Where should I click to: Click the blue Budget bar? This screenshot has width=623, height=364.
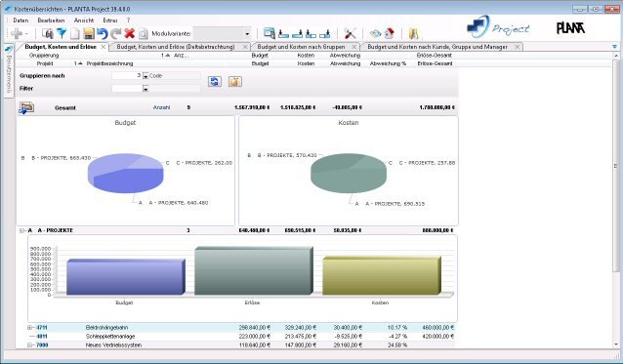pos(126,277)
